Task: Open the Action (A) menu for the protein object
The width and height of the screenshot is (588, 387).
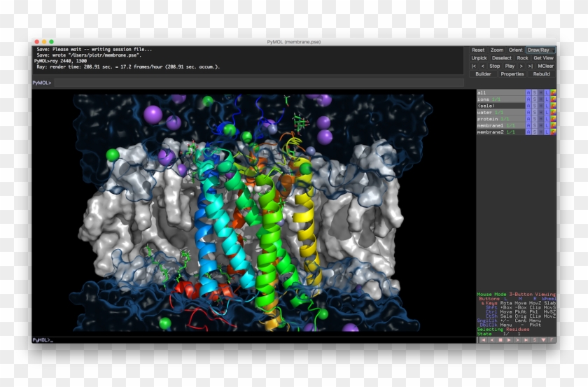Action: click(528, 118)
